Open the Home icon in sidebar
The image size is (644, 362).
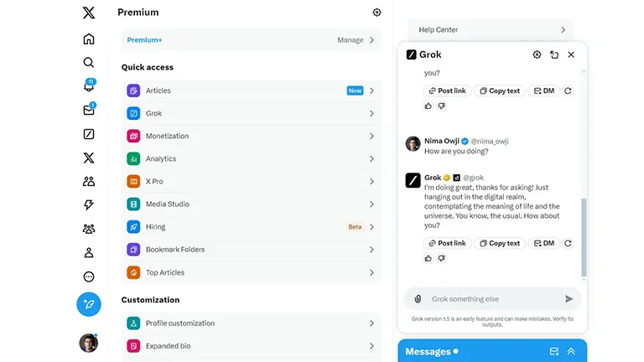coord(89,39)
